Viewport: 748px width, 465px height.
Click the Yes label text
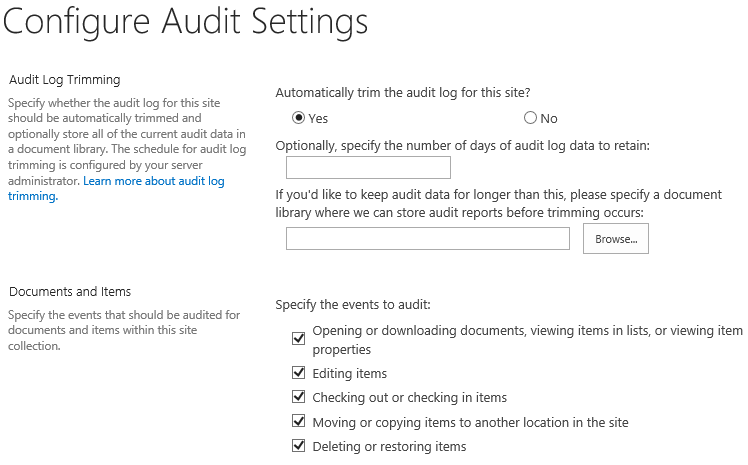pos(318,118)
